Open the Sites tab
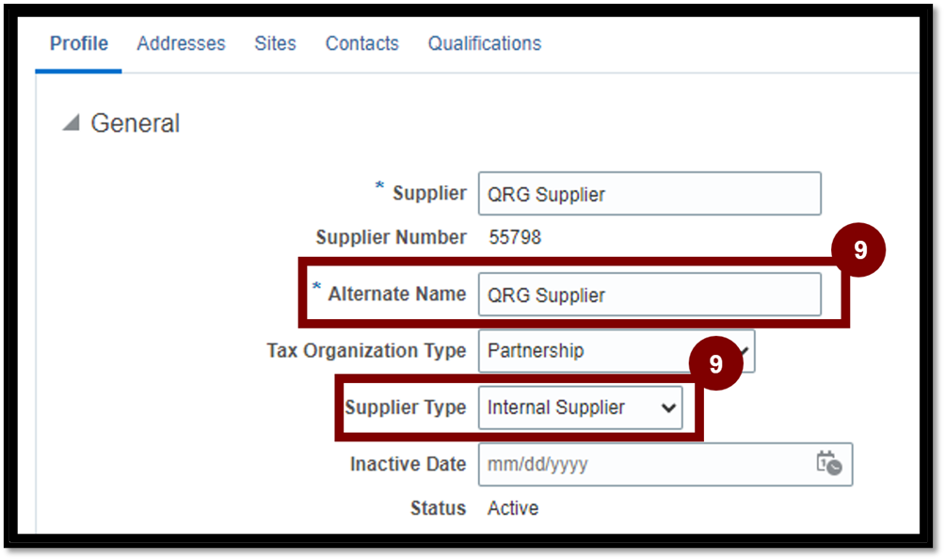The image size is (945, 560). [275, 43]
